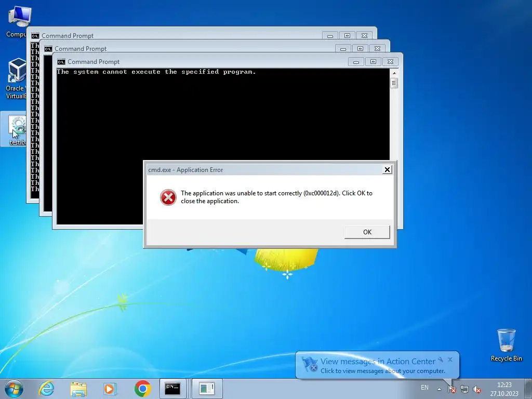
Task: Click the wrench icon in the notification balloon
Action: [x=441, y=360]
